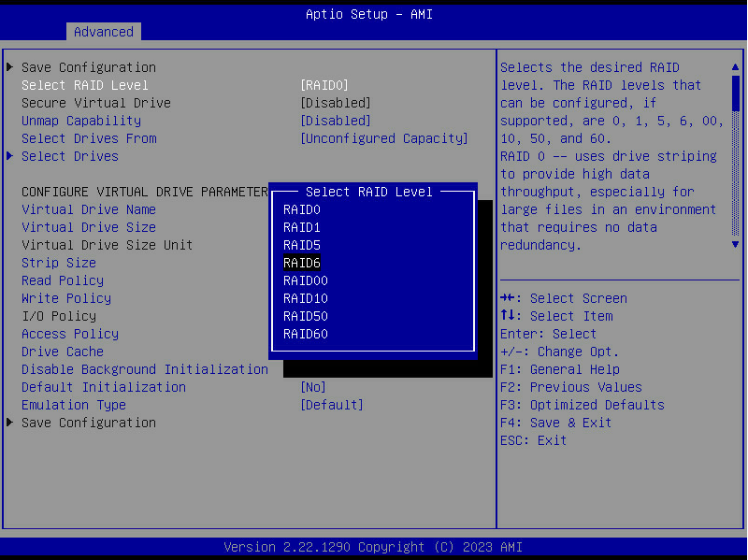Expand the Select Drives submenu arrow
The height and width of the screenshot is (560, 748).
(x=11, y=156)
